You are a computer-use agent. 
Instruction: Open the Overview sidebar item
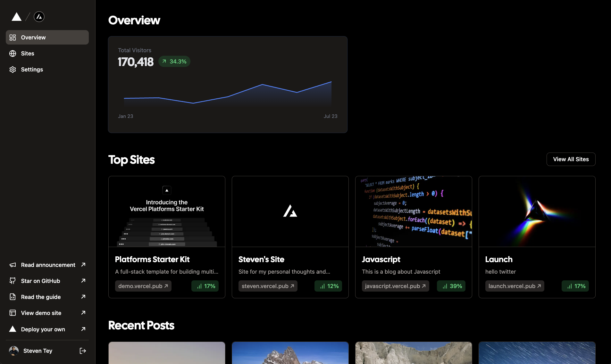coord(47,37)
